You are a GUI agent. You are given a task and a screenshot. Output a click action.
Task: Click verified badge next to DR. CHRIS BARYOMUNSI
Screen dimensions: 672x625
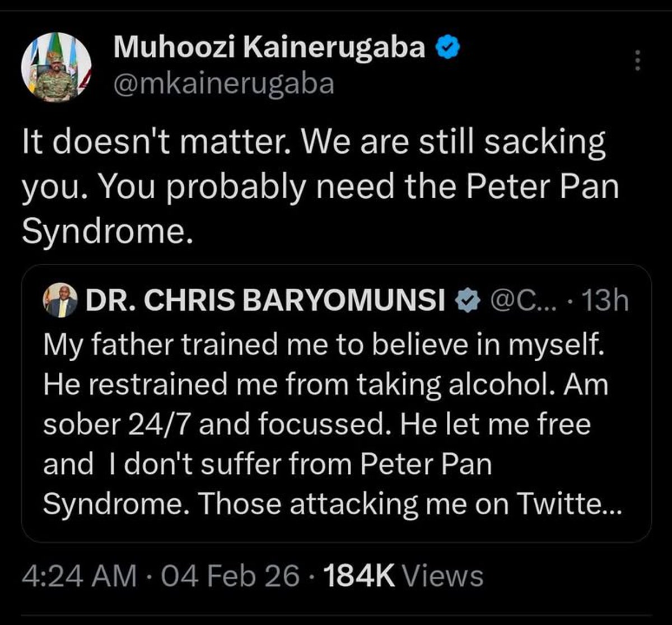[467, 302]
